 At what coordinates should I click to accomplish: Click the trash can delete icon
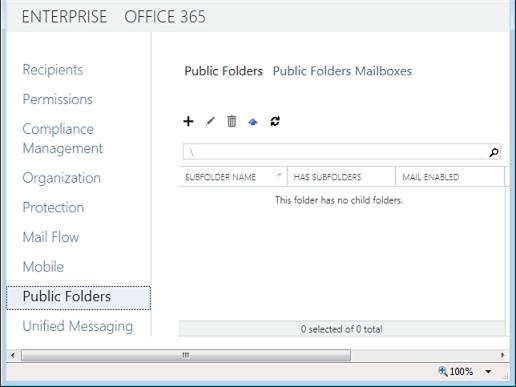[232, 121]
